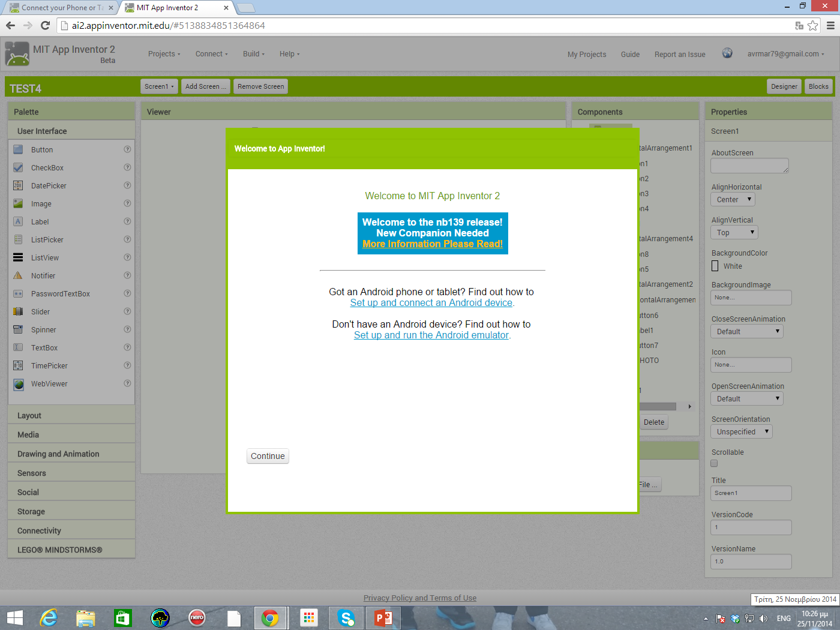Viewport: 840px width, 630px height.
Task: Select the TextBox component icon
Action: 19,347
